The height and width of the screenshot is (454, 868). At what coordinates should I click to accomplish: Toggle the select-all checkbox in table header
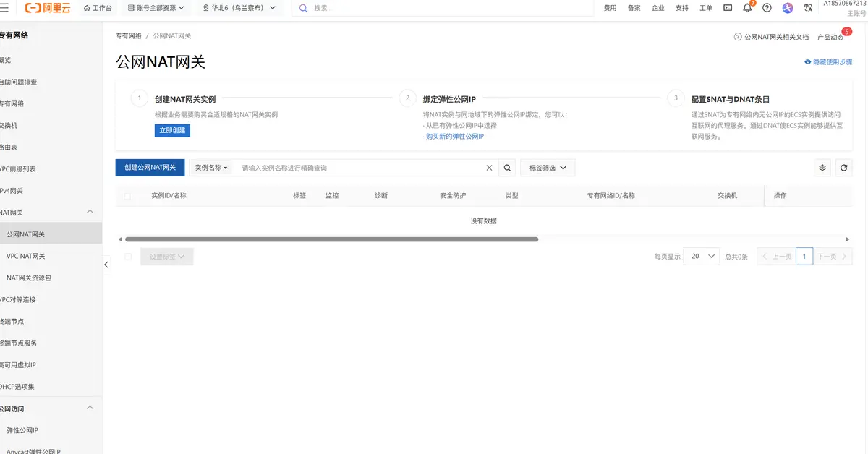128,195
